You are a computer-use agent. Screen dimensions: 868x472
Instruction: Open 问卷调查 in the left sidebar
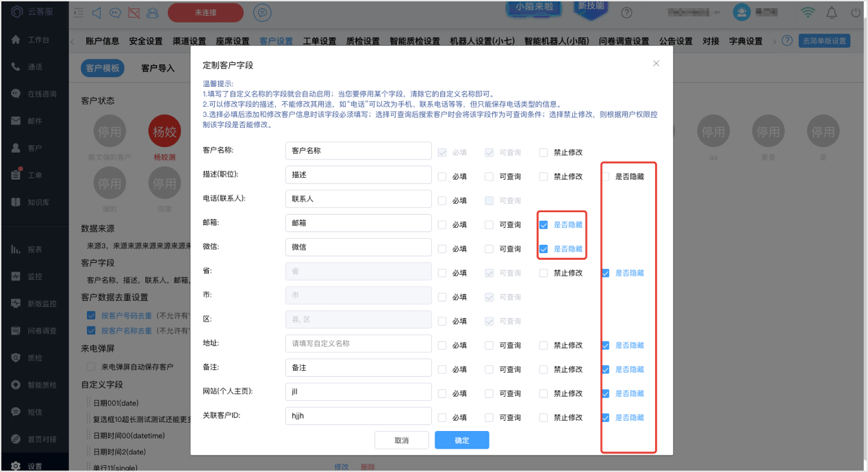tap(34, 330)
